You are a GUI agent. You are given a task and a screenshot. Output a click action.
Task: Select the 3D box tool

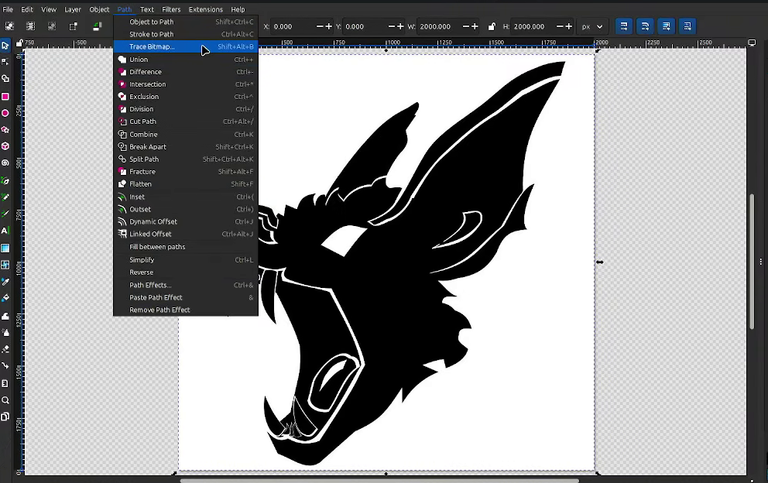point(5,146)
